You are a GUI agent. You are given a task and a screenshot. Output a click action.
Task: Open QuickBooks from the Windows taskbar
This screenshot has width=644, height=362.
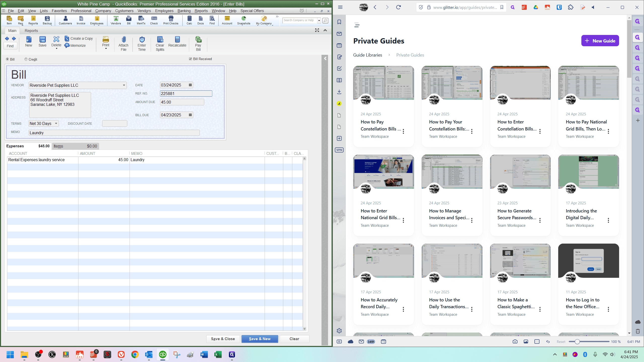point(163,354)
